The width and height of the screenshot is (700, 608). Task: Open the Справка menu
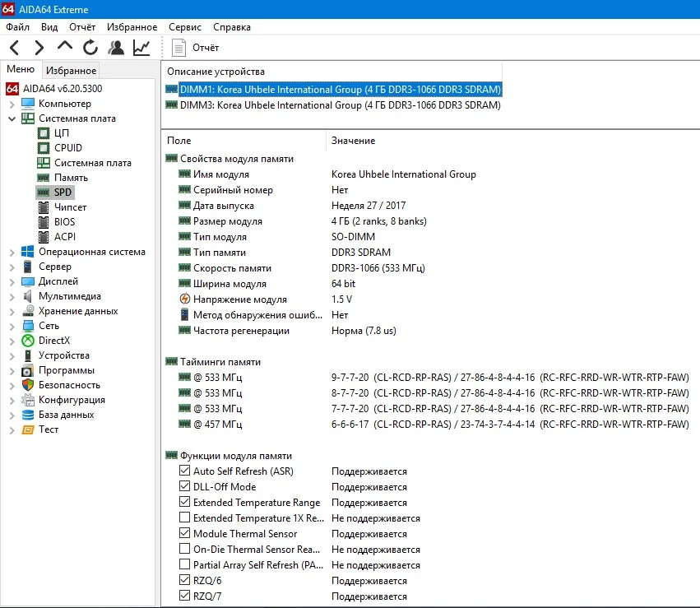pos(232,27)
